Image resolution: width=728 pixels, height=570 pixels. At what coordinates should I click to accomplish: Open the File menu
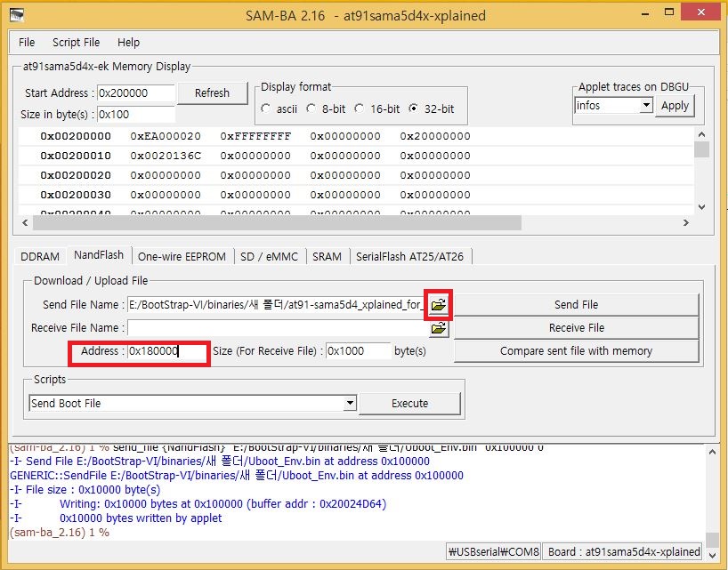(27, 42)
